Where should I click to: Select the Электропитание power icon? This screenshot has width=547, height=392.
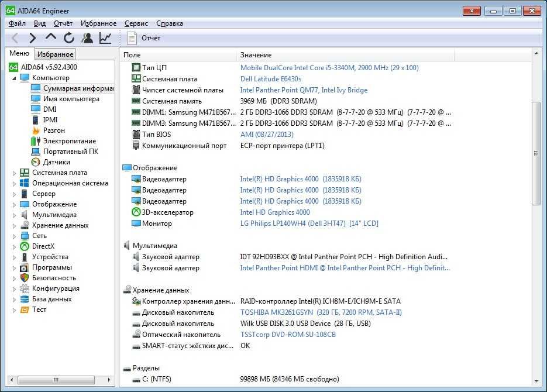36,141
